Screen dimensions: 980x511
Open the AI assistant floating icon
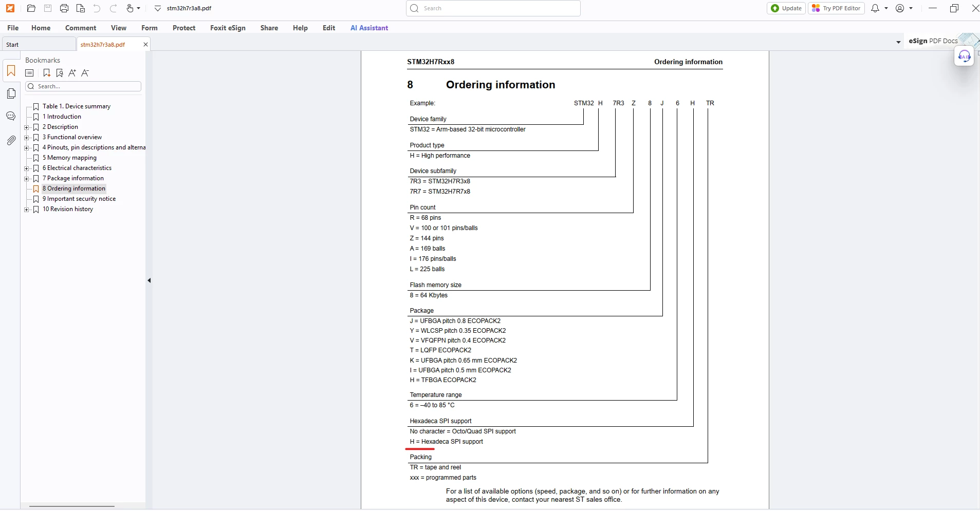click(x=964, y=56)
